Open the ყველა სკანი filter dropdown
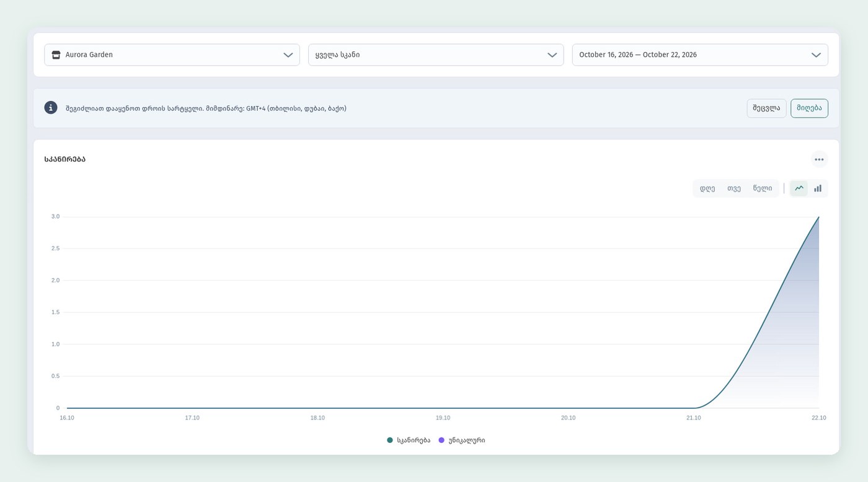 click(x=436, y=55)
